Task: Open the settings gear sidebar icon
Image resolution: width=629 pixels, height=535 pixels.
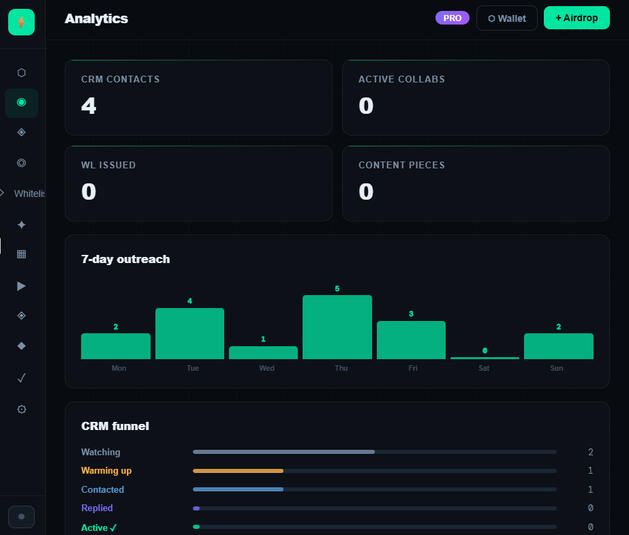Action: (x=21, y=409)
